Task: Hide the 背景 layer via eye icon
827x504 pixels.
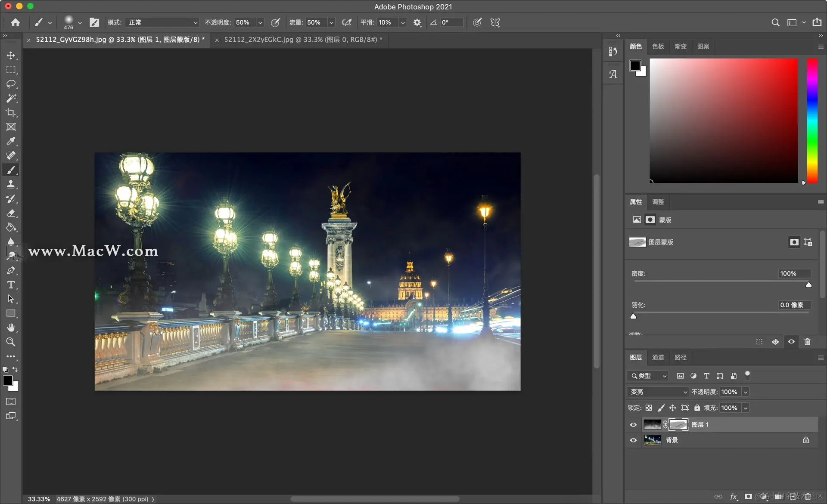Action: [633, 440]
